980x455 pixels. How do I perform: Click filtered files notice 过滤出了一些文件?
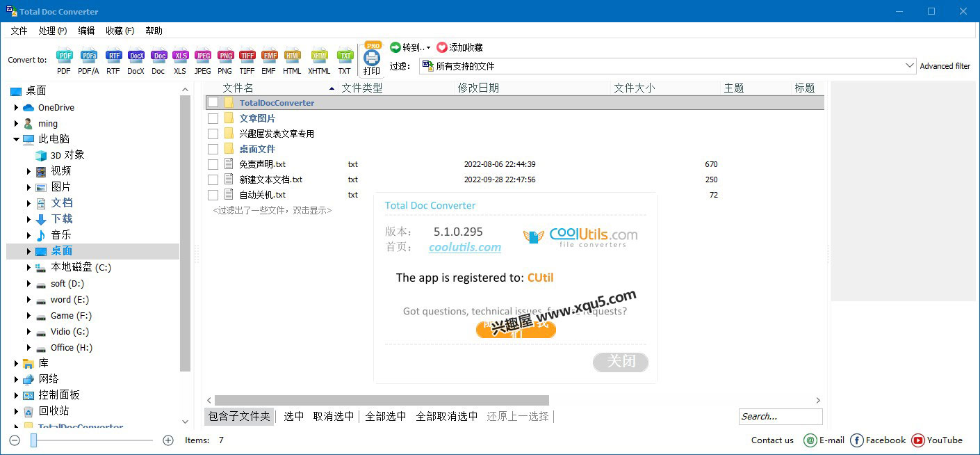(x=272, y=210)
